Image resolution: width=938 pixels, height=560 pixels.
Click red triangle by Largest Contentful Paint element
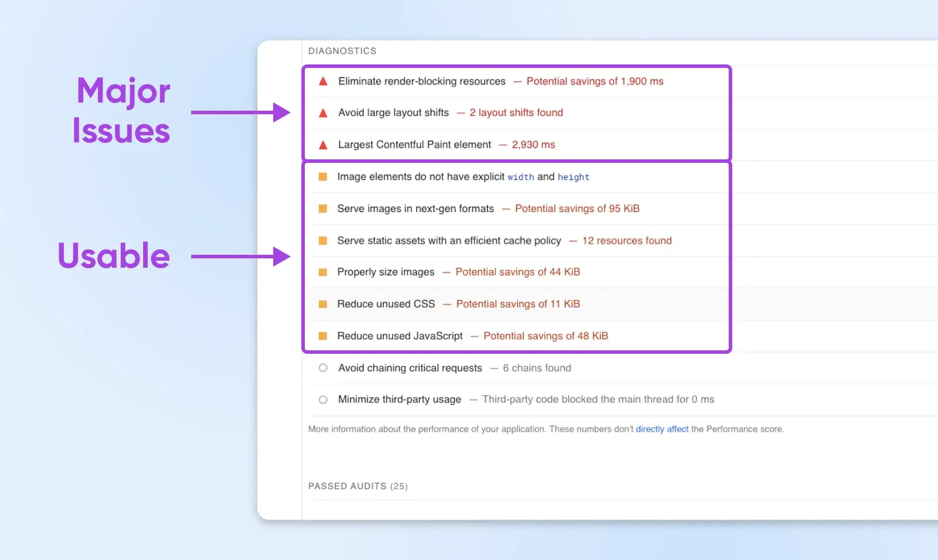[323, 145]
